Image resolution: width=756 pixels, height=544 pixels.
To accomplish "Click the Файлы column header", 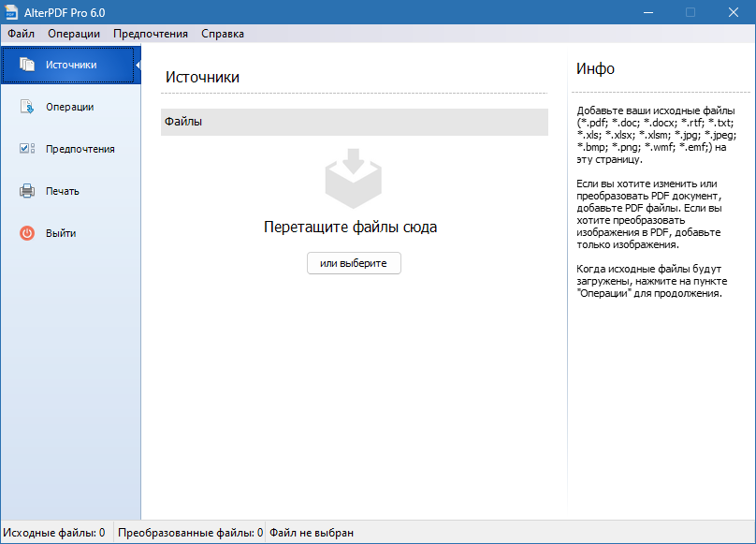I will coord(355,122).
